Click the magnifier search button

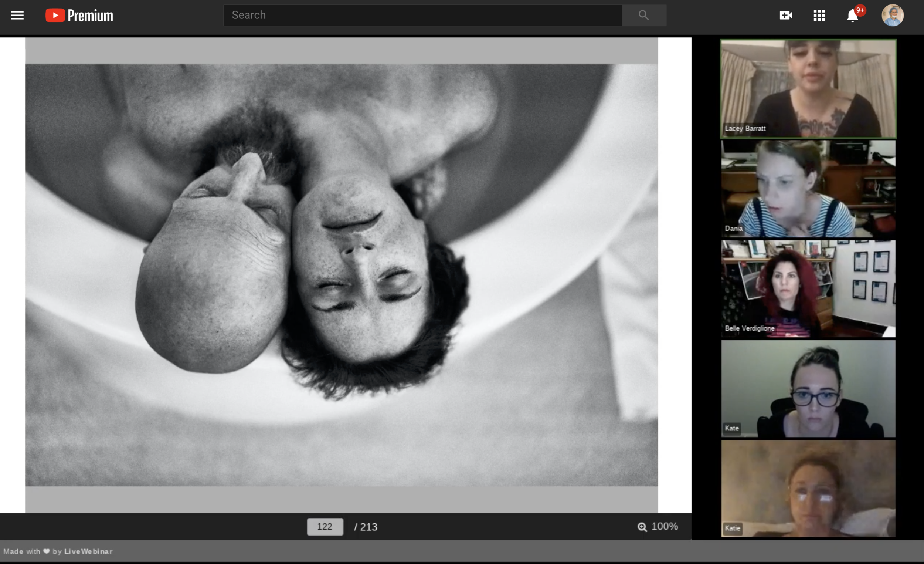coord(644,15)
